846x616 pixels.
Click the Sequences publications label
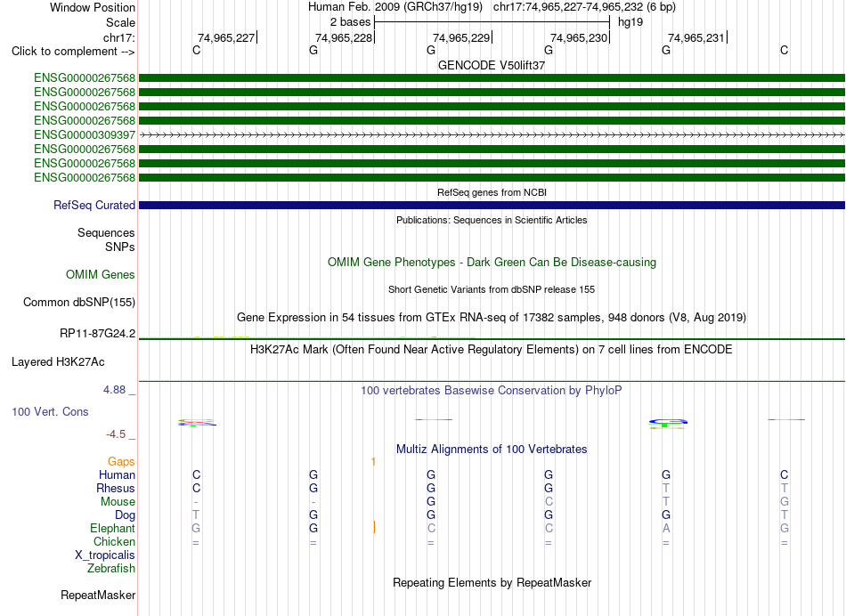[106, 232]
